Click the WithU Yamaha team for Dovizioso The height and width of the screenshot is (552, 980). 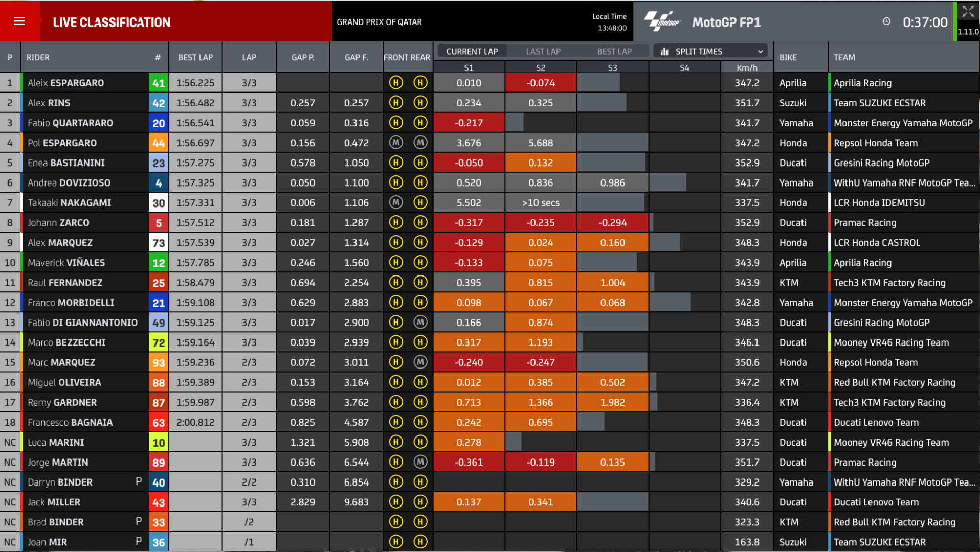(x=904, y=182)
